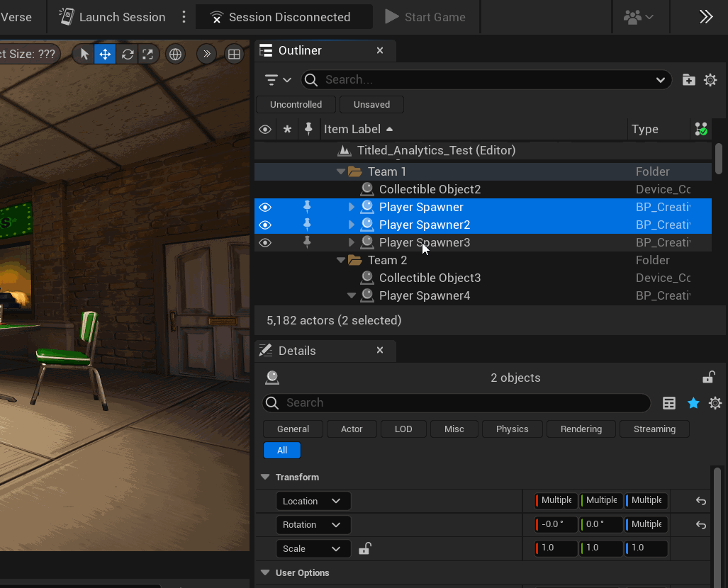
Task: Open Launch Session options three-dot menu
Action: tap(184, 17)
